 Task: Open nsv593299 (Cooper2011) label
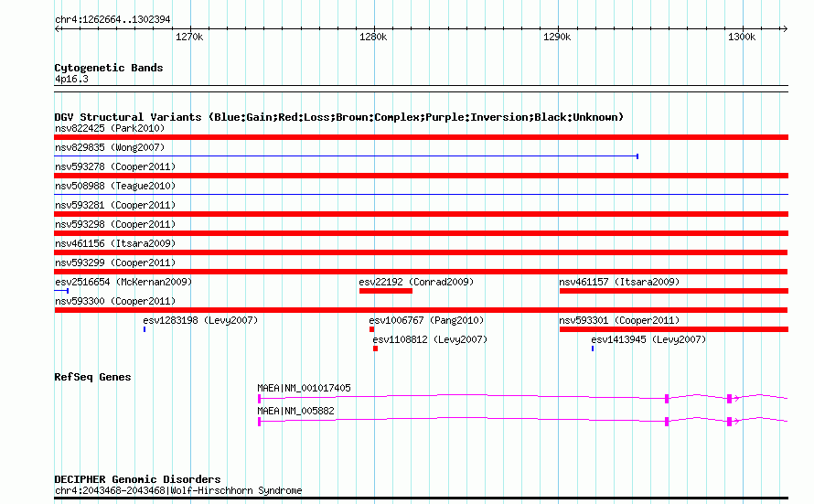tap(115, 263)
